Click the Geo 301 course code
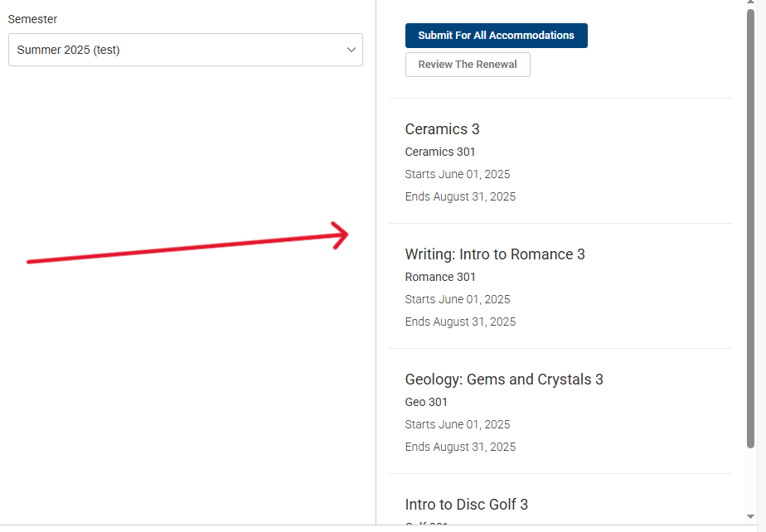 coord(426,402)
